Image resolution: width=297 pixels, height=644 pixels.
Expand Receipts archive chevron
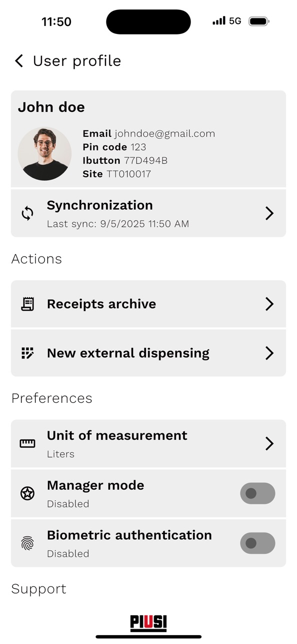pos(269,304)
